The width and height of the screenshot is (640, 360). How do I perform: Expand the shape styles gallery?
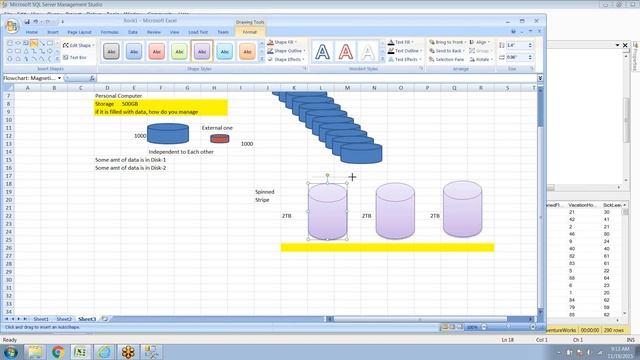[x=262, y=60]
